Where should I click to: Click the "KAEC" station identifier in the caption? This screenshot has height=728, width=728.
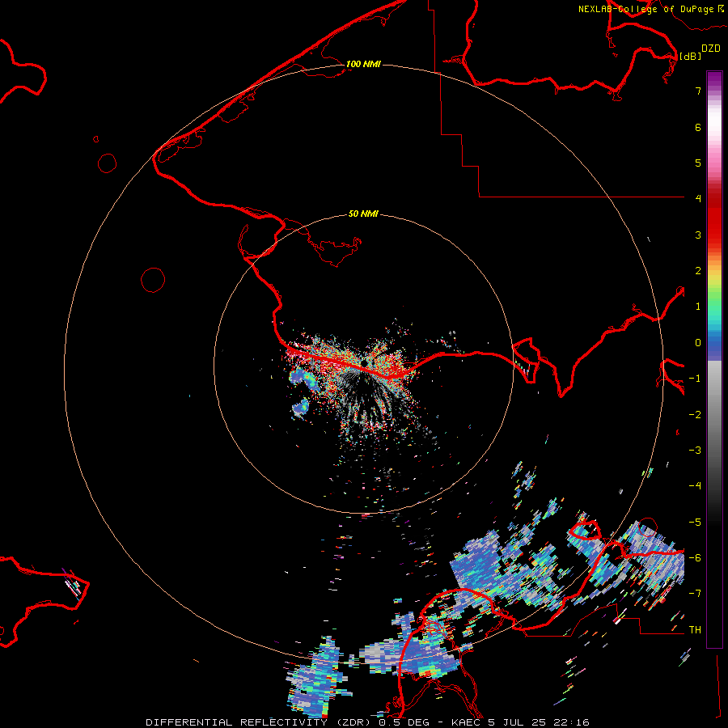[x=467, y=722]
